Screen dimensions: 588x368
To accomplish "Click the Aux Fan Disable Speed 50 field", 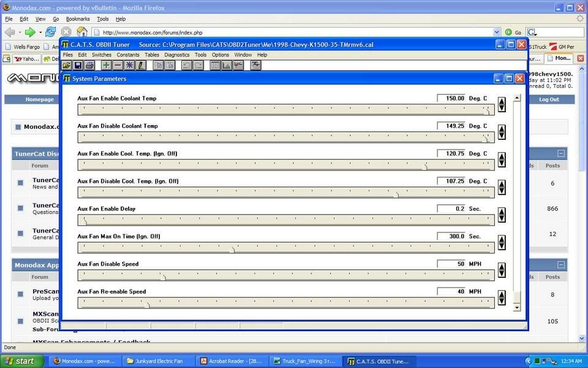I will pos(451,264).
